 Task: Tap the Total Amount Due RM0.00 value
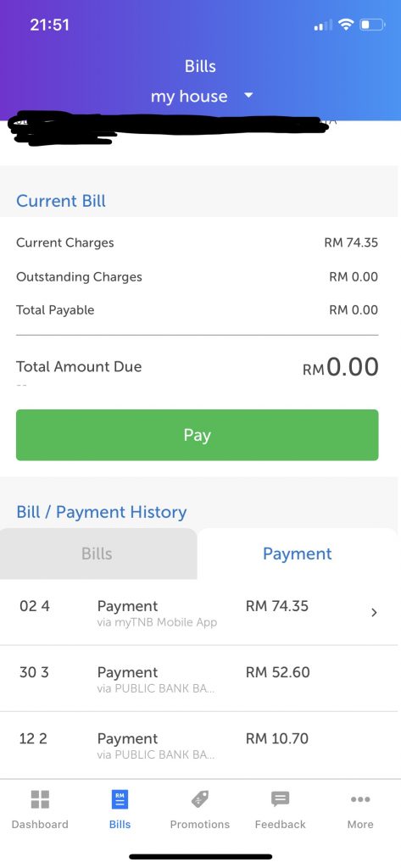point(341,367)
